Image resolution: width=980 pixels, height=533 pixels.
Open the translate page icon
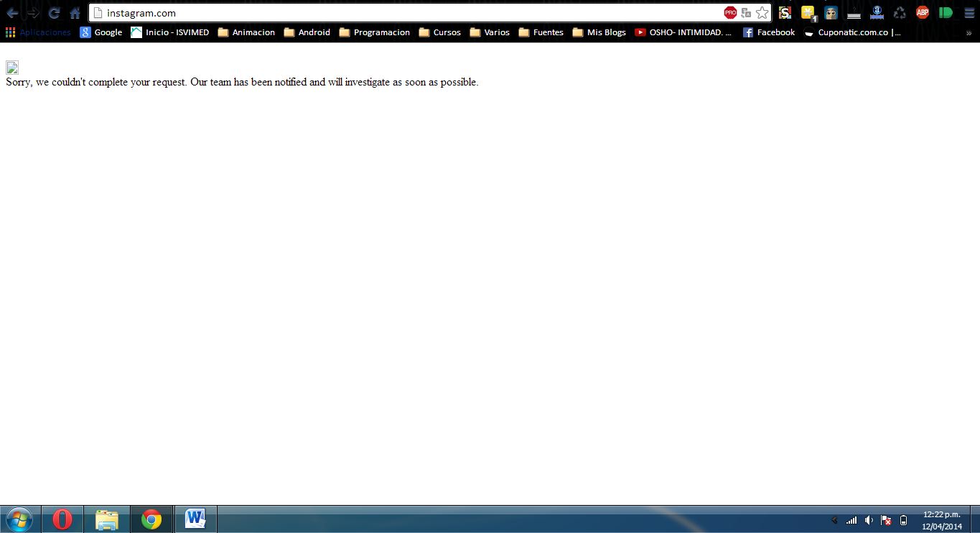(x=746, y=13)
